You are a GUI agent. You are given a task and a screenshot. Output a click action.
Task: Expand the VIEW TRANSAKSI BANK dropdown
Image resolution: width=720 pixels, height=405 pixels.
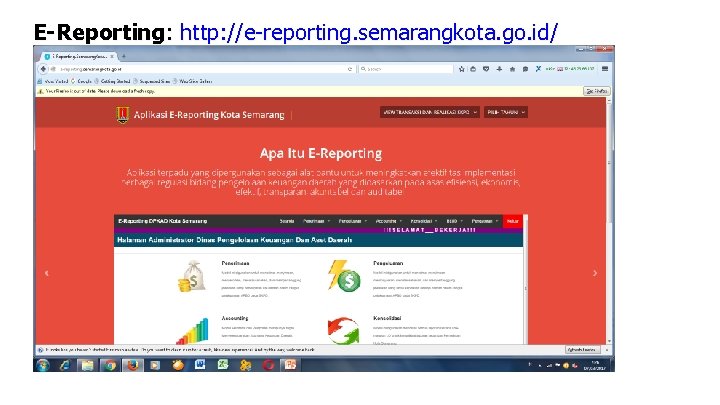tap(430, 112)
